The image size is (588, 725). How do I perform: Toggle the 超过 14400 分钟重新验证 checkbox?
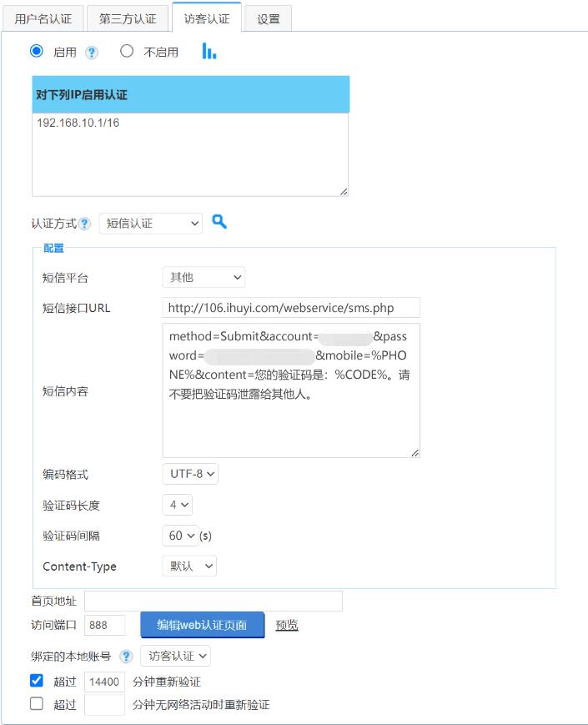37,681
